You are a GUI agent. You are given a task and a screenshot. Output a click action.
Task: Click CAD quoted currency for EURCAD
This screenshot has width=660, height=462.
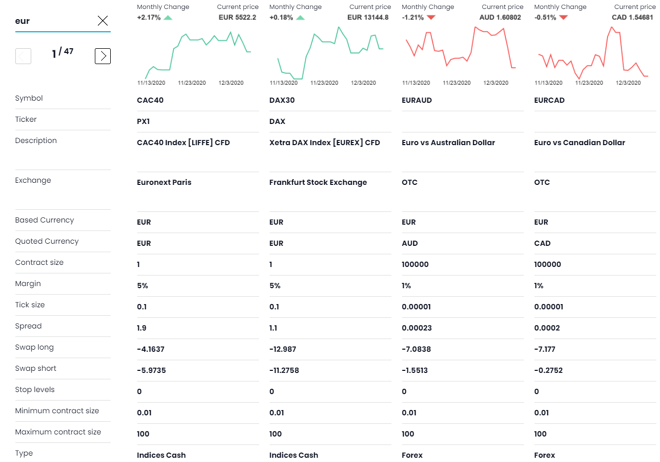coord(542,243)
